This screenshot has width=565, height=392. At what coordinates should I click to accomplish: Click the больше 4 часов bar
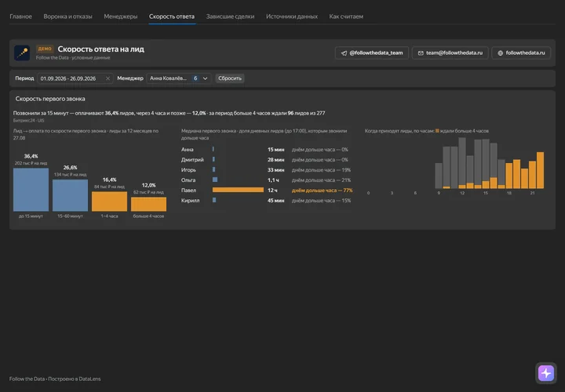tap(149, 204)
